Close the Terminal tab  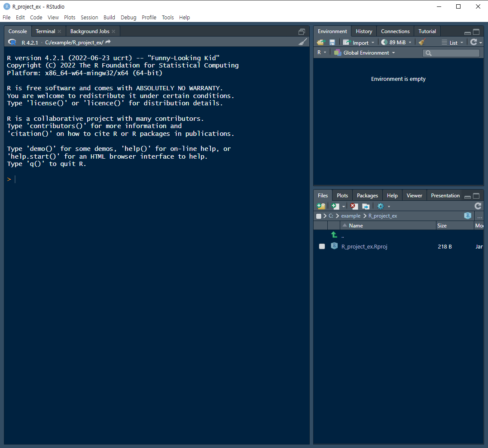coord(59,31)
